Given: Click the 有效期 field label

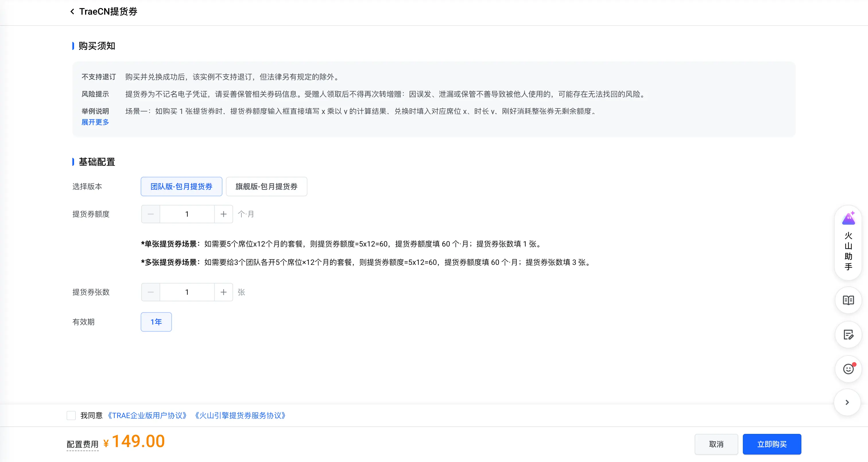Looking at the screenshot, I should (84, 322).
